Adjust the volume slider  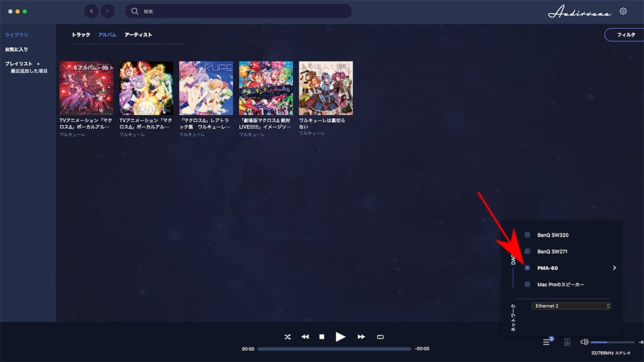(613, 342)
